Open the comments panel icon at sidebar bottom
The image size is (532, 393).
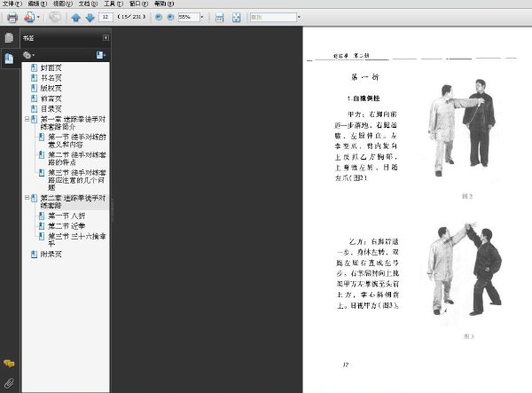pyautogui.click(x=9, y=364)
